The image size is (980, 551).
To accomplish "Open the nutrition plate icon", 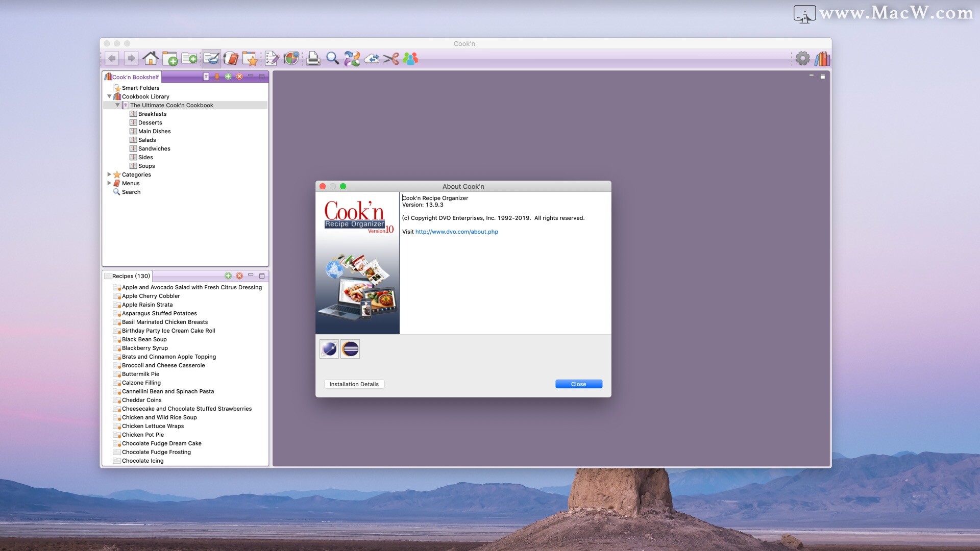I will coord(291,59).
